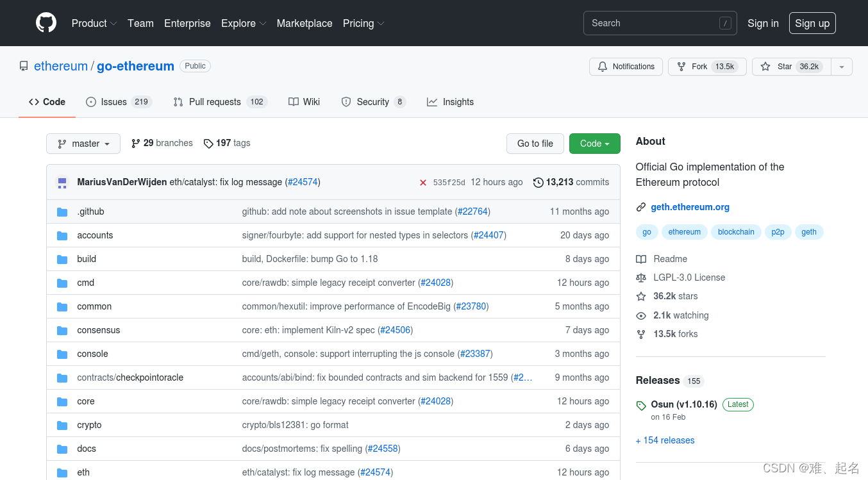
Task: Switch to the Security tab
Action: click(374, 102)
